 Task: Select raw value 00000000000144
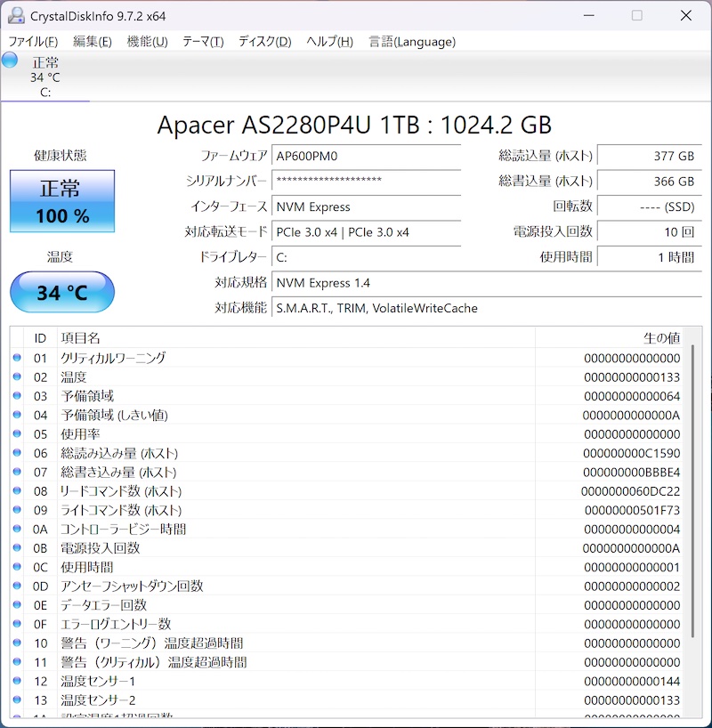click(x=632, y=682)
